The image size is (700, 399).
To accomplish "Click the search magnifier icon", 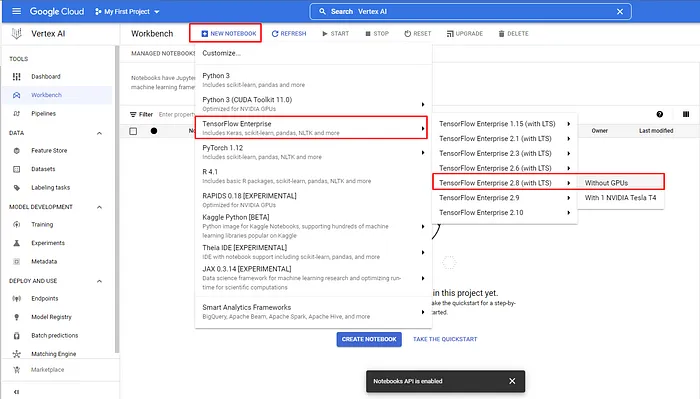I will coord(322,12).
